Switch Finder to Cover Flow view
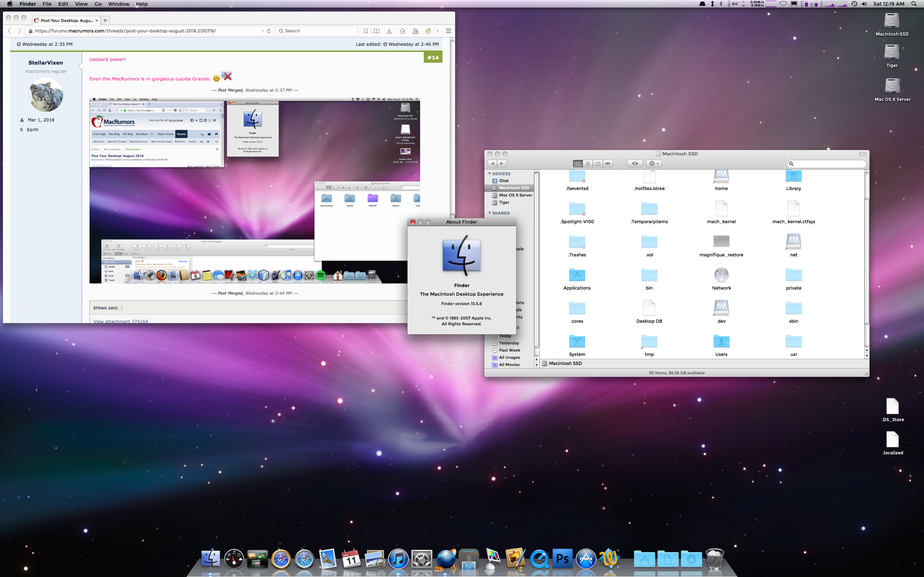 point(608,164)
